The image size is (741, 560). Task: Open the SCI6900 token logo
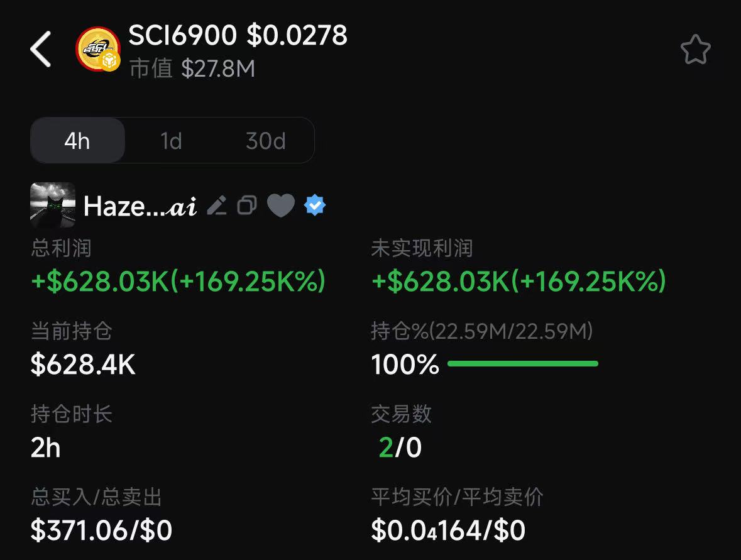click(97, 50)
